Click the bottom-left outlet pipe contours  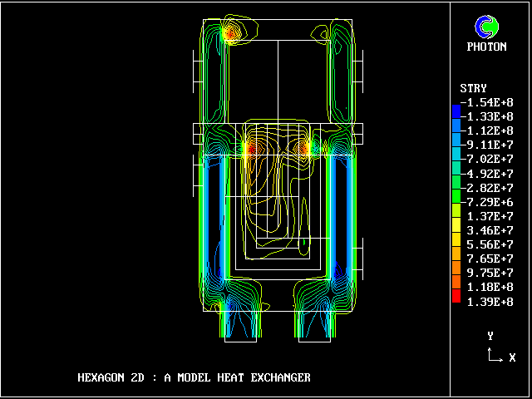point(241,320)
